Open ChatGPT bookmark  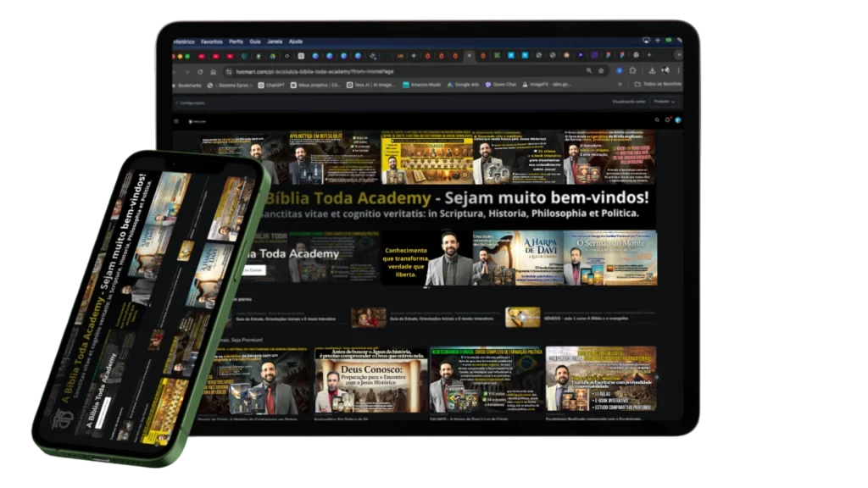[x=271, y=86]
